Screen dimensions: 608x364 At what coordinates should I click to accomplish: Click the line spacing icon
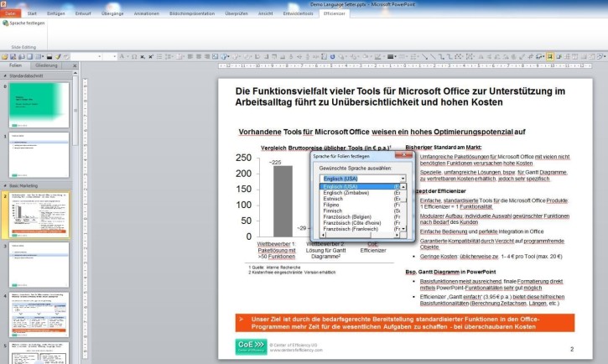point(169,56)
